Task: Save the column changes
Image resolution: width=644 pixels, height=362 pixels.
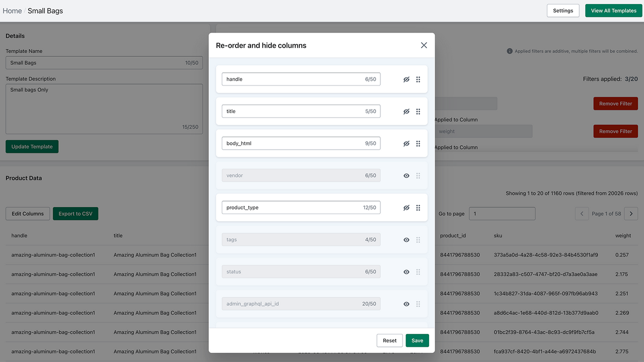Action: tap(417, 340)
